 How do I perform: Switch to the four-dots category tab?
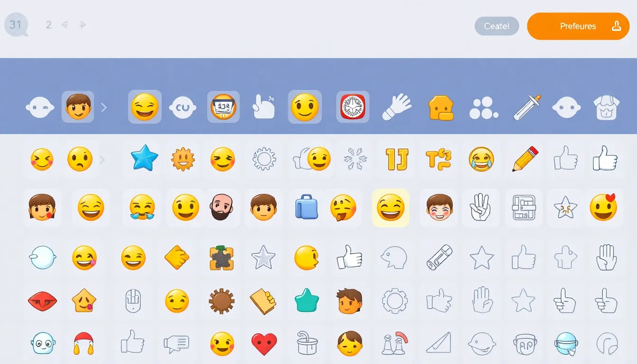tap(483, 108)
